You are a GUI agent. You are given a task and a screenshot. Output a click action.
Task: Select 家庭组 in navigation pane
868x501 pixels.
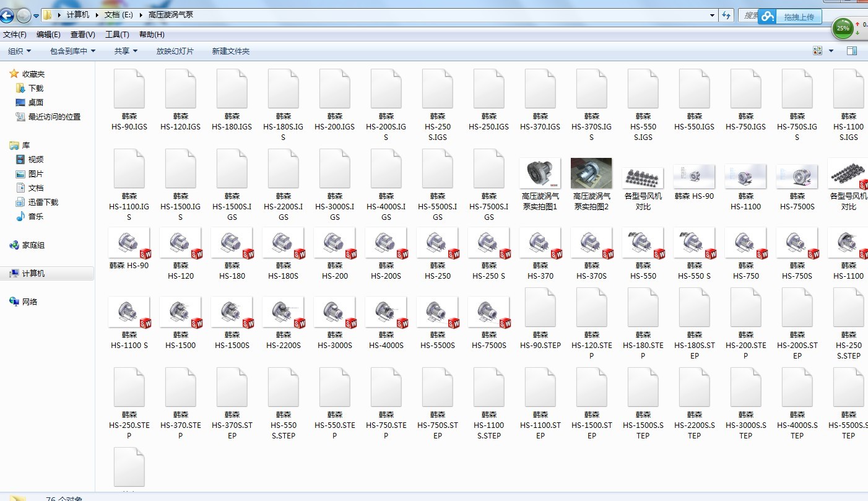coord(27,245)
